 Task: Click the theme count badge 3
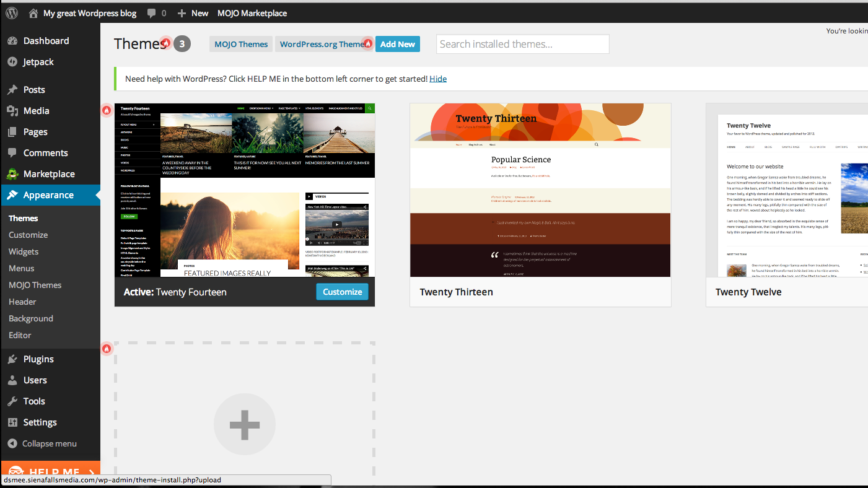(182, 44)
